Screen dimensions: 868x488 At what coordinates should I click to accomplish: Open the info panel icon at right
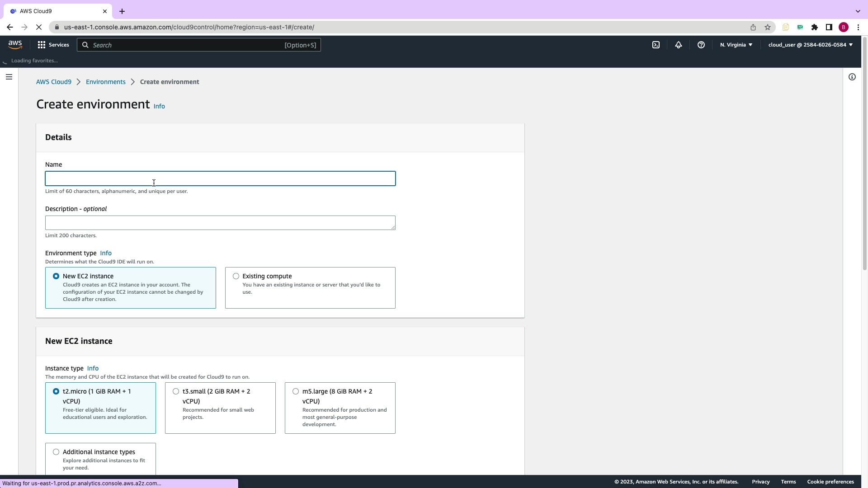tap(852, 77)
